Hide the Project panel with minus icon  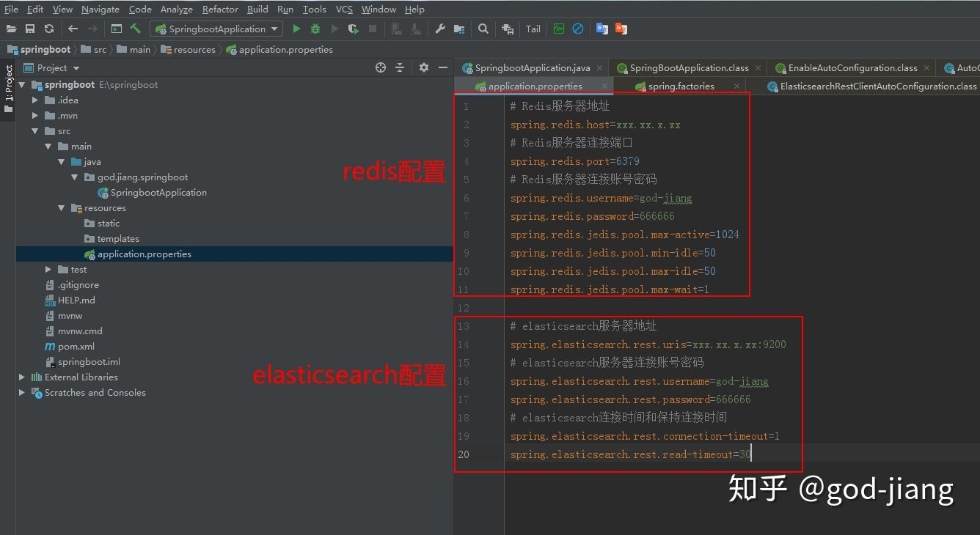click(x=442, y=67)
